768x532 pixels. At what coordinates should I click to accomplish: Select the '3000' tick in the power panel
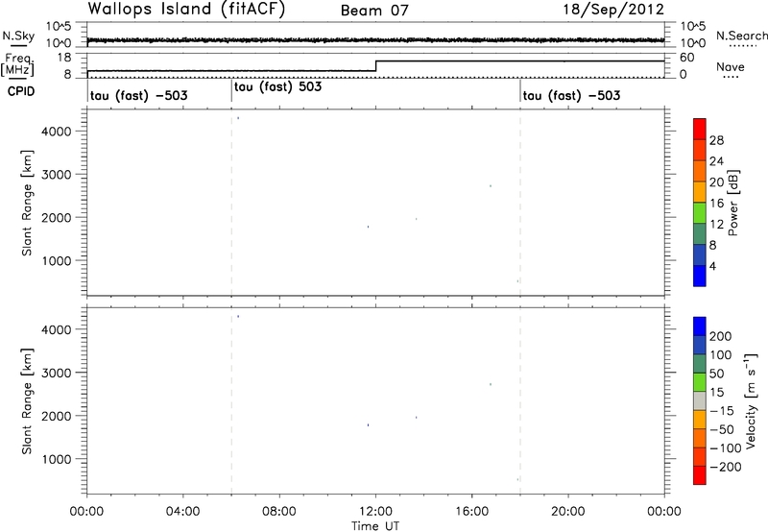tap(57, 175)
